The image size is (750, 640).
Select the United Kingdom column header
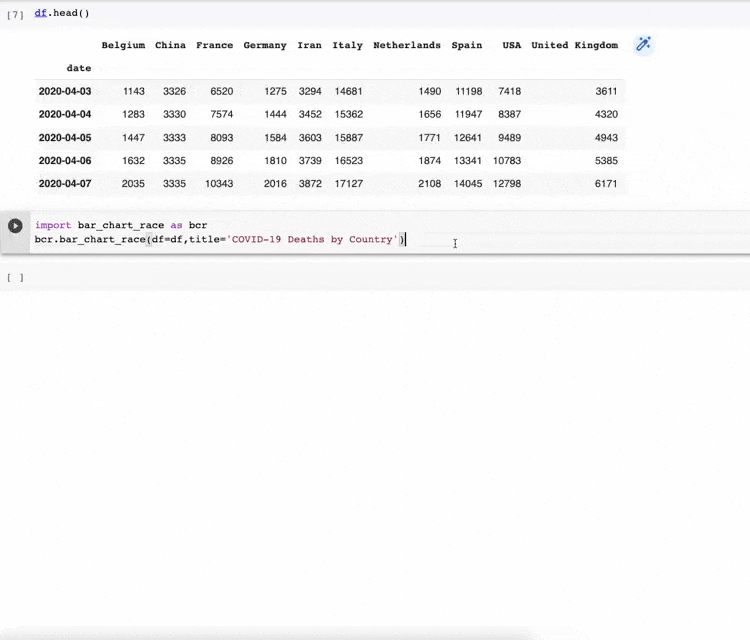coord(574,45)
